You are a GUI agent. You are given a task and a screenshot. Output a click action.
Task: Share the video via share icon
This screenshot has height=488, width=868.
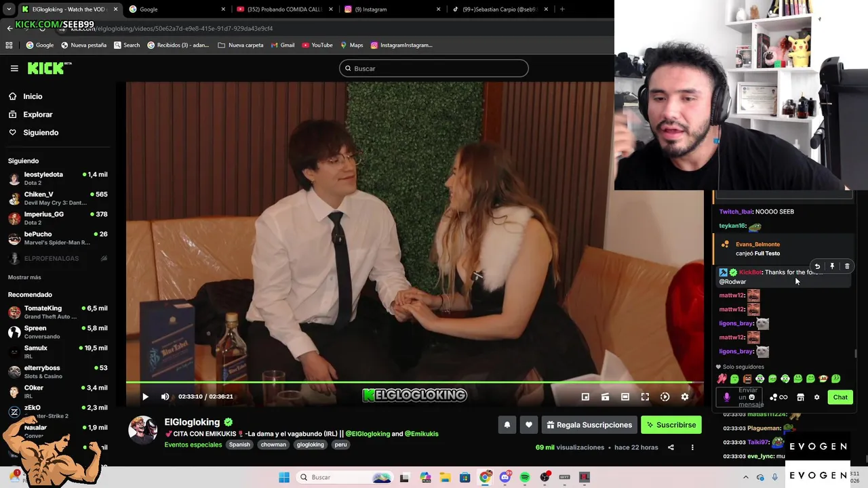(671, 447)
